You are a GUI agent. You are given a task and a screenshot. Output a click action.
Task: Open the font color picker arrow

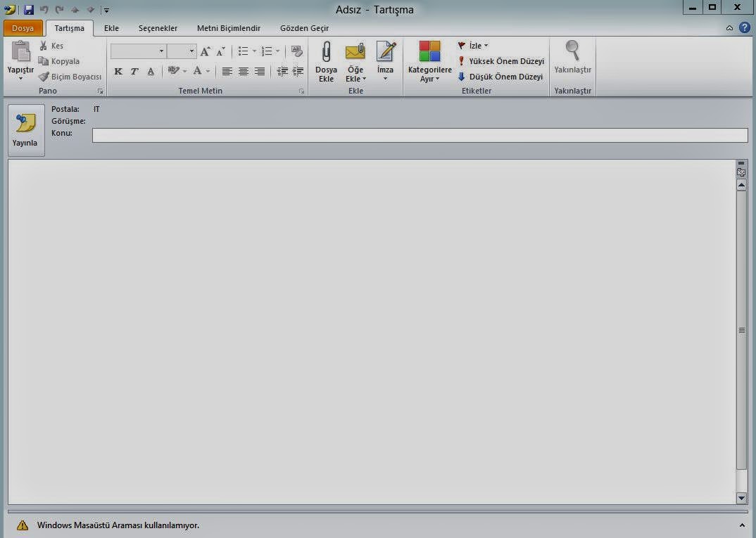[208, 71]
